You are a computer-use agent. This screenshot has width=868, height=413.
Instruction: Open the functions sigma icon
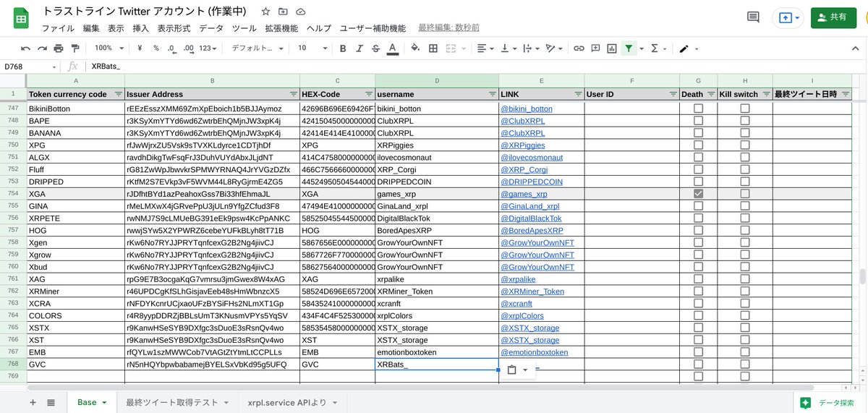pyautogui.click(x=655, y=48)
